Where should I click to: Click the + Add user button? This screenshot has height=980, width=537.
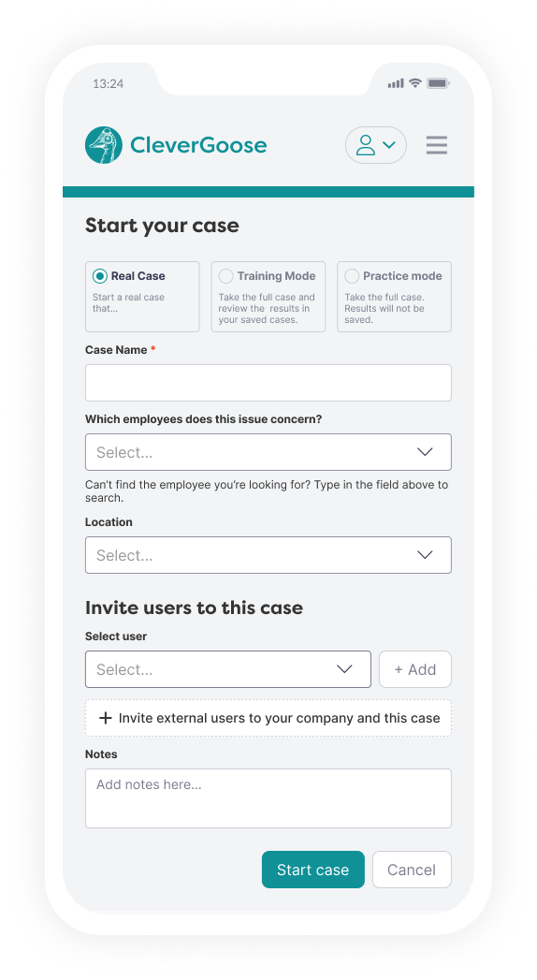click(415, 669)
